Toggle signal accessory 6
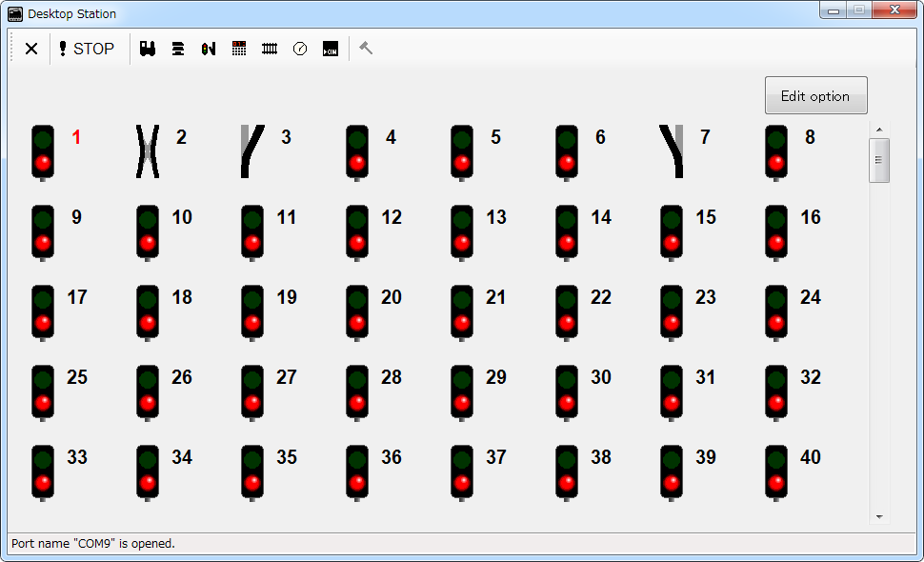924x562 pixels. 567,152
